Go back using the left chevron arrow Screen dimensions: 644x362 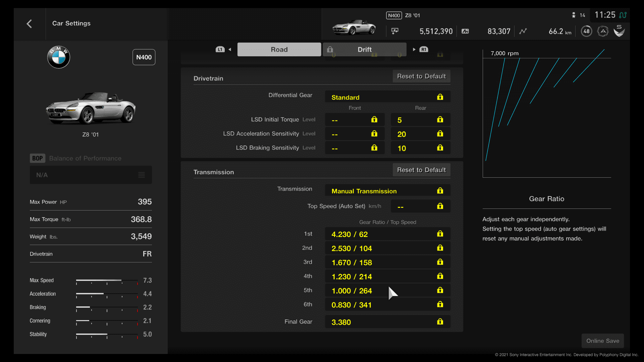click(x=29, y=24)
